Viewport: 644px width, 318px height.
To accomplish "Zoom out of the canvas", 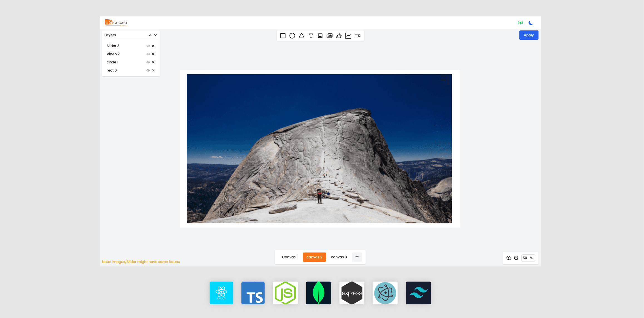I will tap(516, 258).
